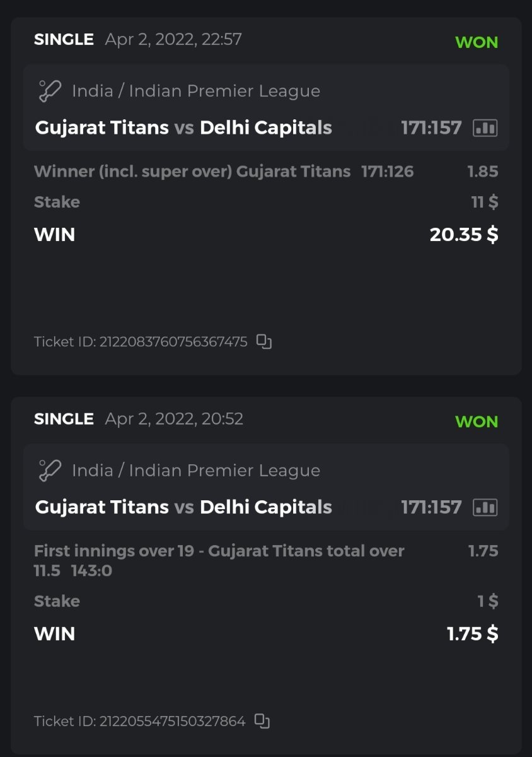Open Gujarat Titans vs Delhi Capitals match, second ticket

click(183, 507)
